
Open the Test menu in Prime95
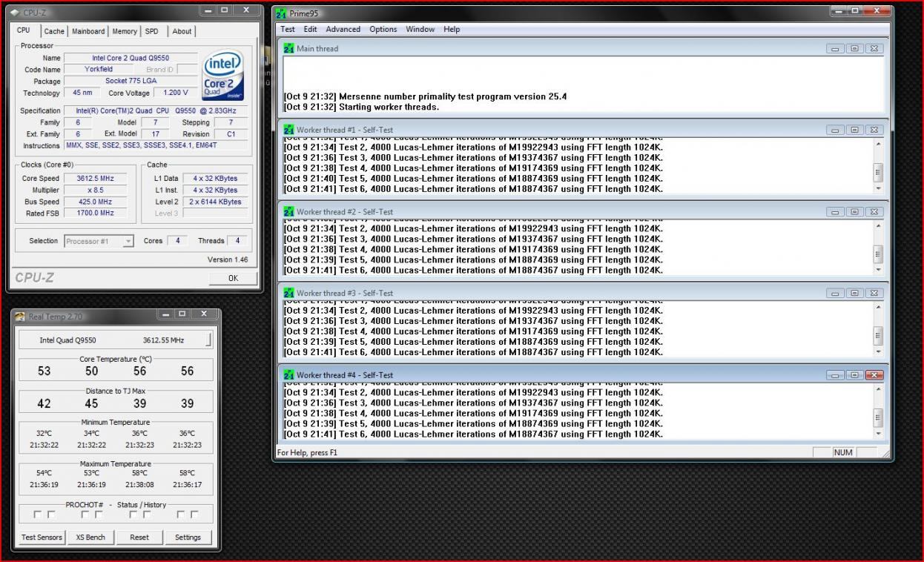[x=288, y=29]
